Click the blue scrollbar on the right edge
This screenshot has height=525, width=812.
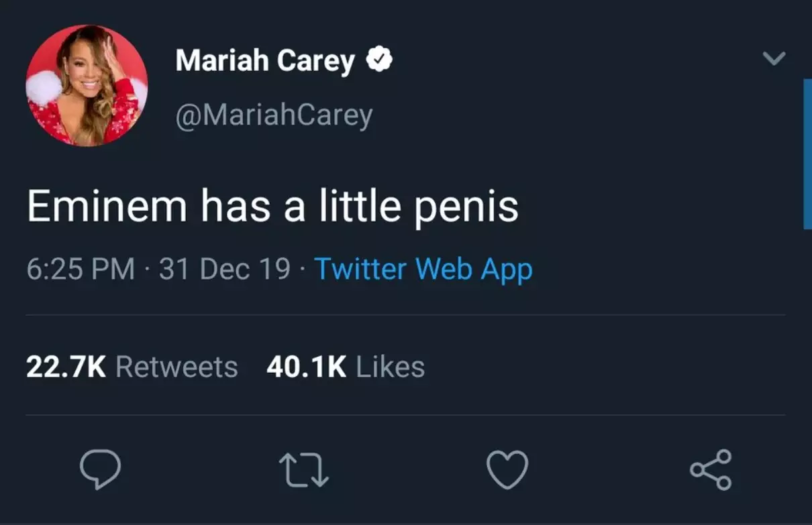(807, 154)
